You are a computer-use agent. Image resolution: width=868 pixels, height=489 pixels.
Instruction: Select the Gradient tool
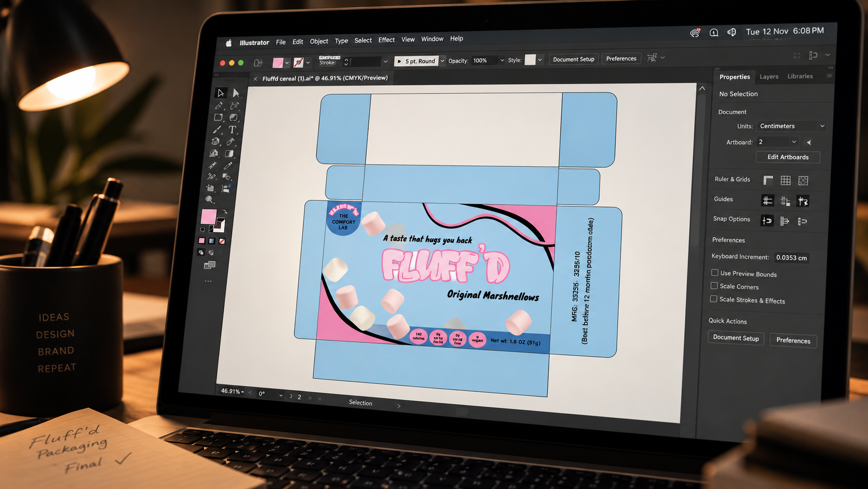229,153
